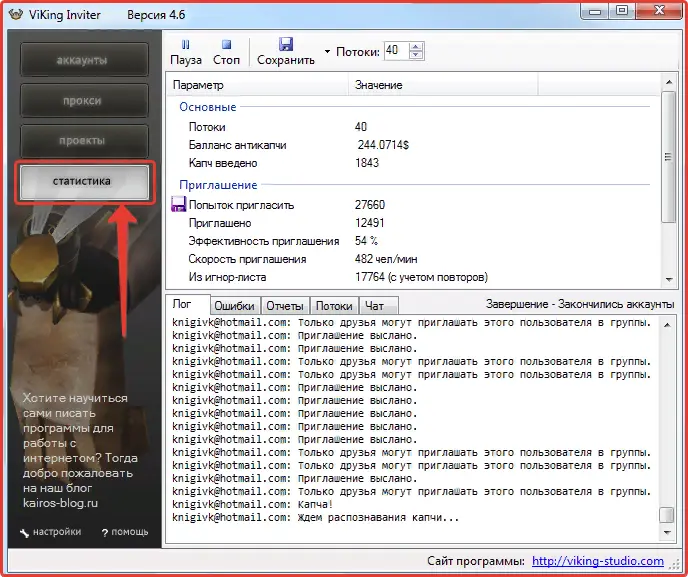Click the purple save icon beside Попыток пригласить
The height and width of the screenshot is (577, 688).
coord(178,204)
